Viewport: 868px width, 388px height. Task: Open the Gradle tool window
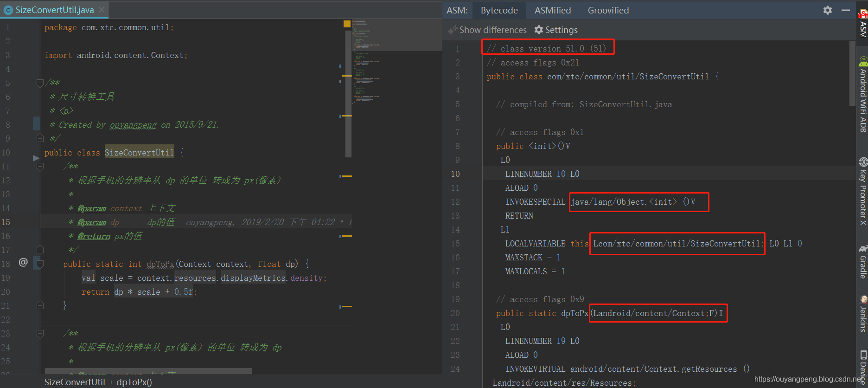tap(863, 262)
